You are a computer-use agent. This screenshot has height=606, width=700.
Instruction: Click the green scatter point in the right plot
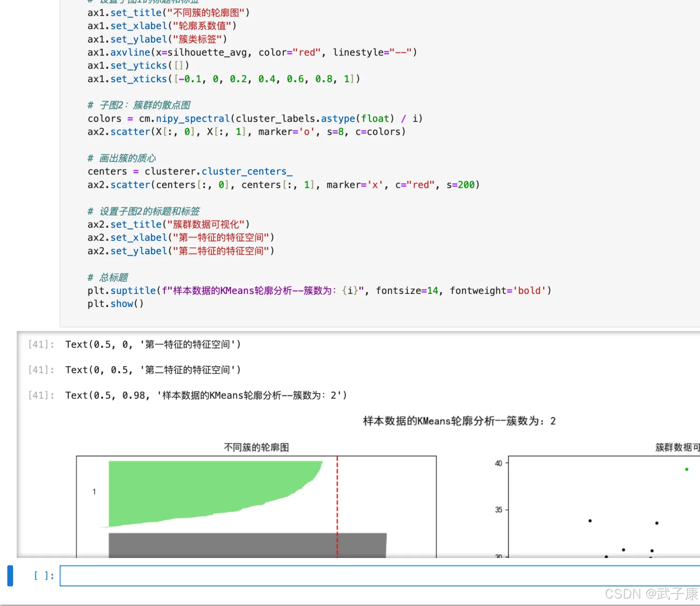[x=686, y=469]
